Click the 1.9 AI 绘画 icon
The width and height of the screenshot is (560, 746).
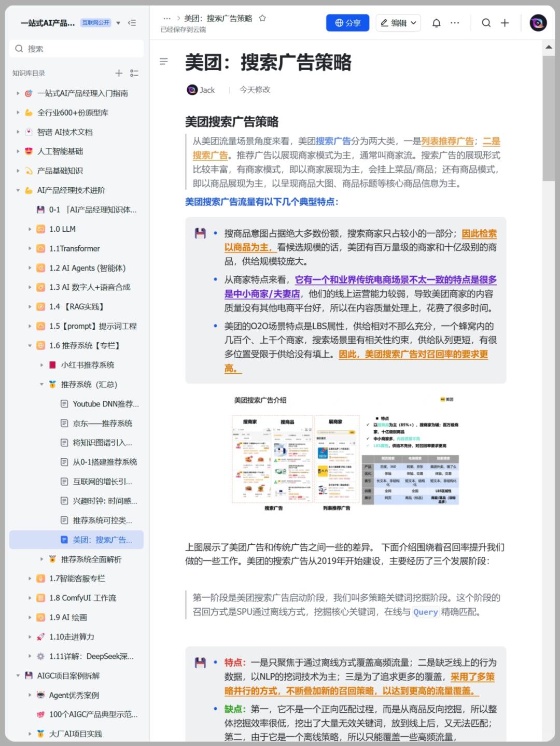click(x=40, y=617)
